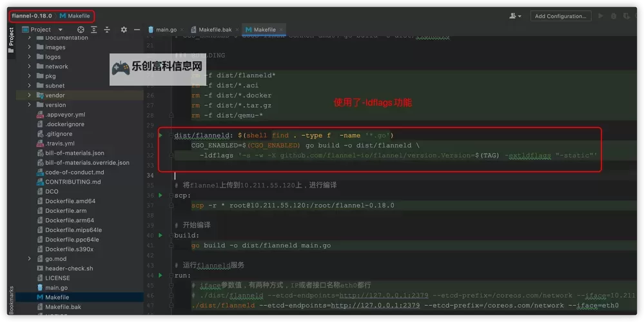Click the flannel-0.18.0 breadcrumb

coord(32,16)
